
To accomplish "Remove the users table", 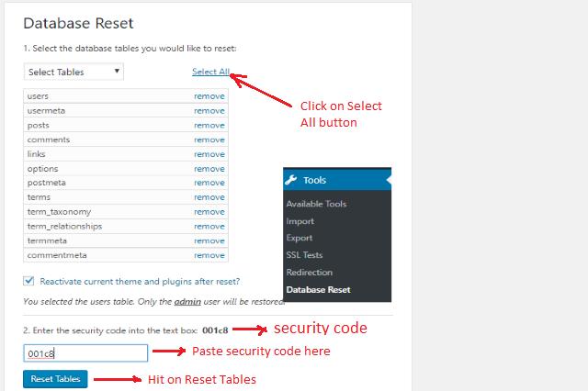I will pyautogui.click(x=209, y=96).
